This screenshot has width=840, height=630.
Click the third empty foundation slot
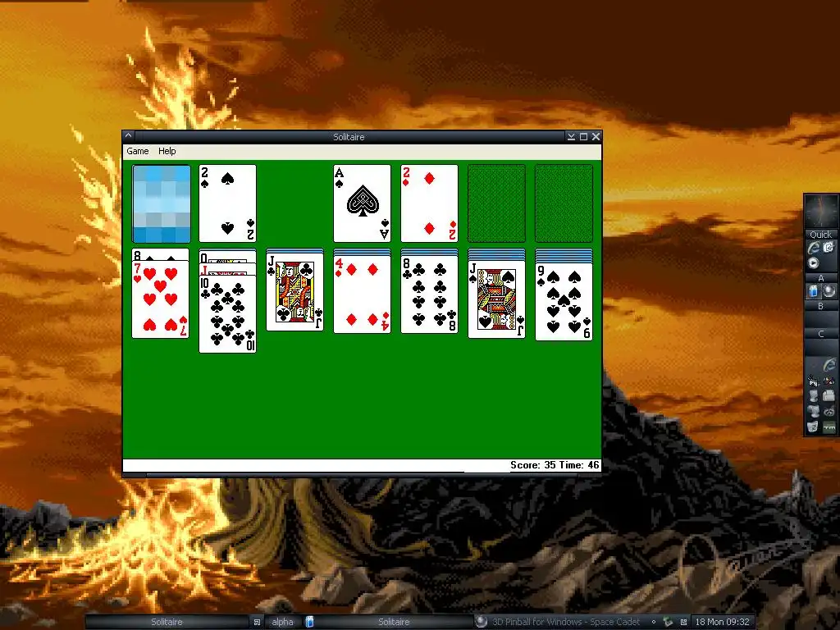496,203
